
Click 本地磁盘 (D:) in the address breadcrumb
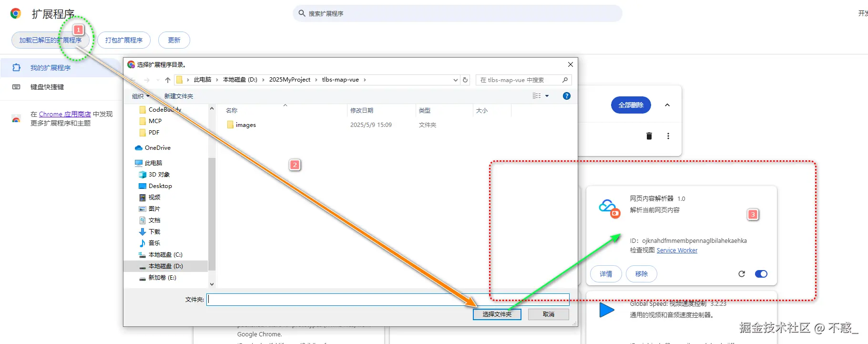[240, 80]
